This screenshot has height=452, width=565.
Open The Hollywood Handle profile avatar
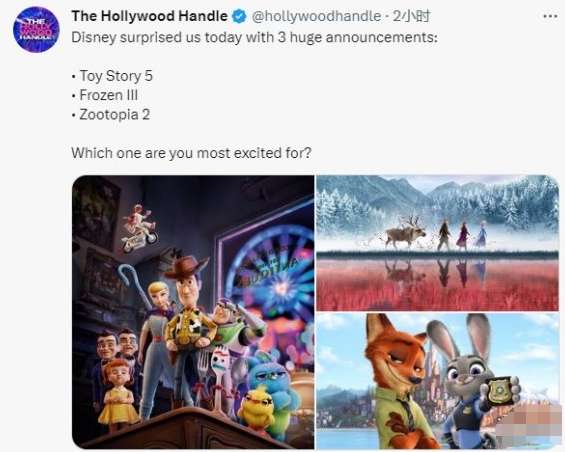tap(36, 30)
